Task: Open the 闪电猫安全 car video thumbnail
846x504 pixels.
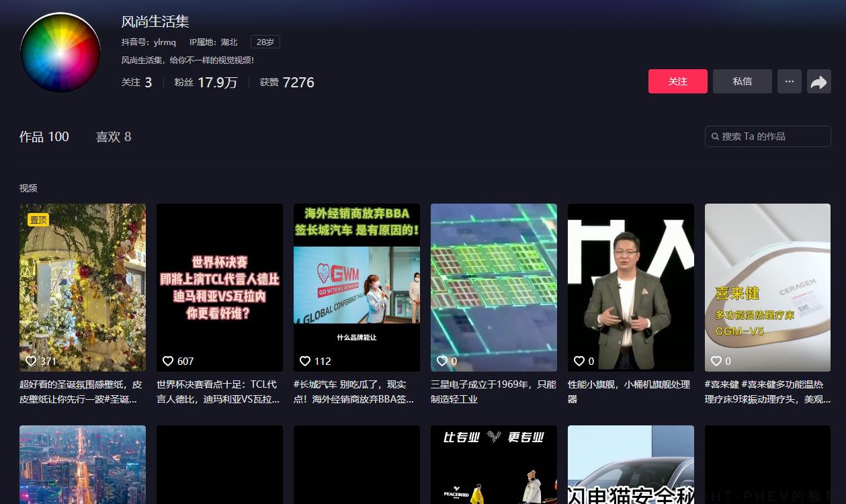Action: [x=631, y=464]
